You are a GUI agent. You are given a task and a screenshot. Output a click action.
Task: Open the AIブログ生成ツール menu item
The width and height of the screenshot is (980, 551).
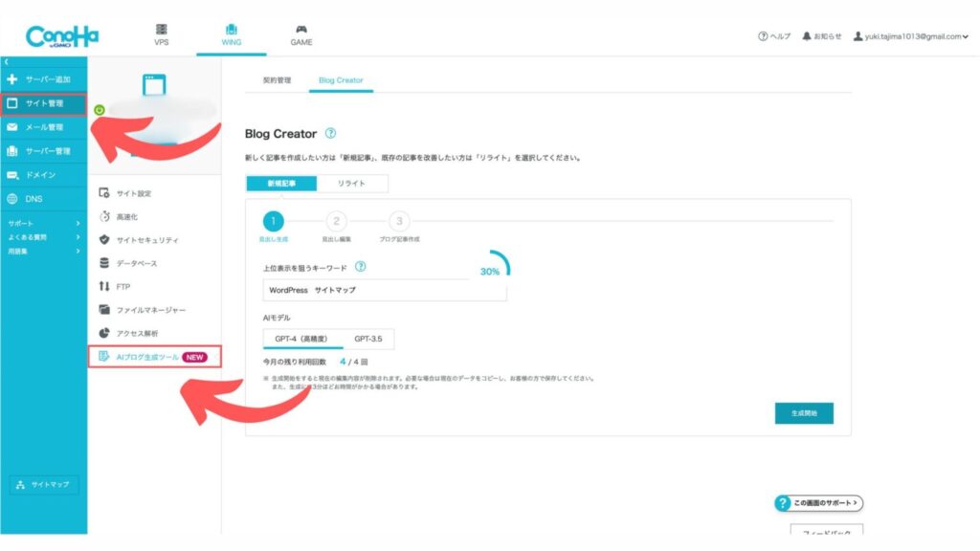(155, 357)
